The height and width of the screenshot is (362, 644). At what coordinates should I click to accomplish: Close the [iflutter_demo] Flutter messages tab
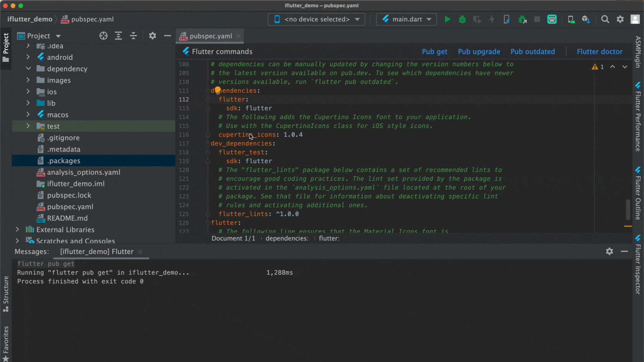click(x=140, y=251)
